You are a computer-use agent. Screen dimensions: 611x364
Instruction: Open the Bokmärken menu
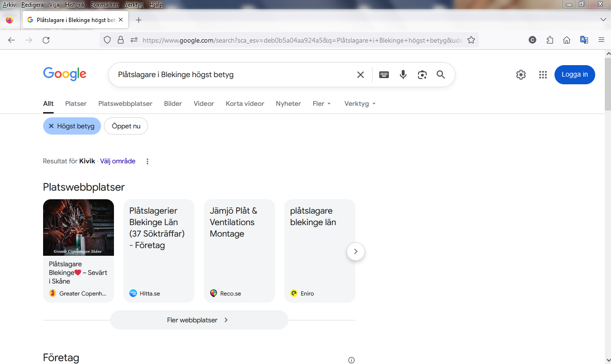click(x=104, y=5)
